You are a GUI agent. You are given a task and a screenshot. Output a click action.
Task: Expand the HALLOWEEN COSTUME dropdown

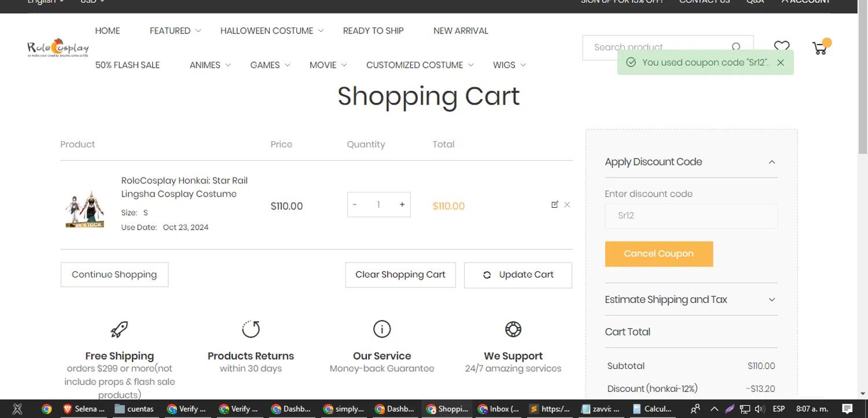click(x=321, y=31)
